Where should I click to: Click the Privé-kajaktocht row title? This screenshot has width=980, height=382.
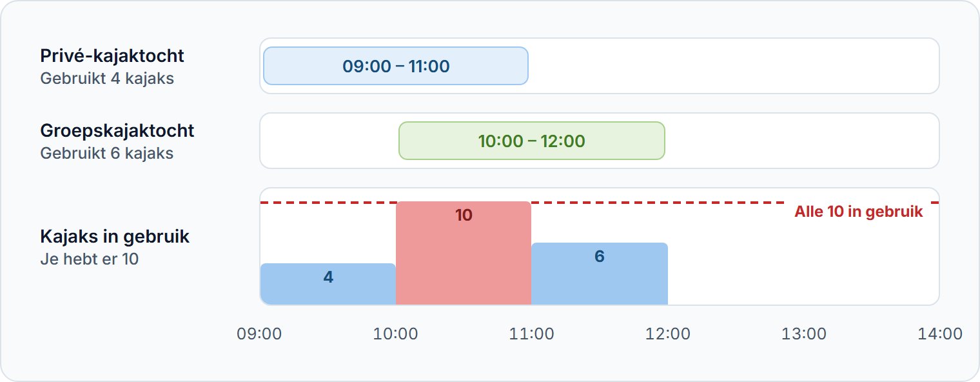pyautogui.click(x=112, y=56)
